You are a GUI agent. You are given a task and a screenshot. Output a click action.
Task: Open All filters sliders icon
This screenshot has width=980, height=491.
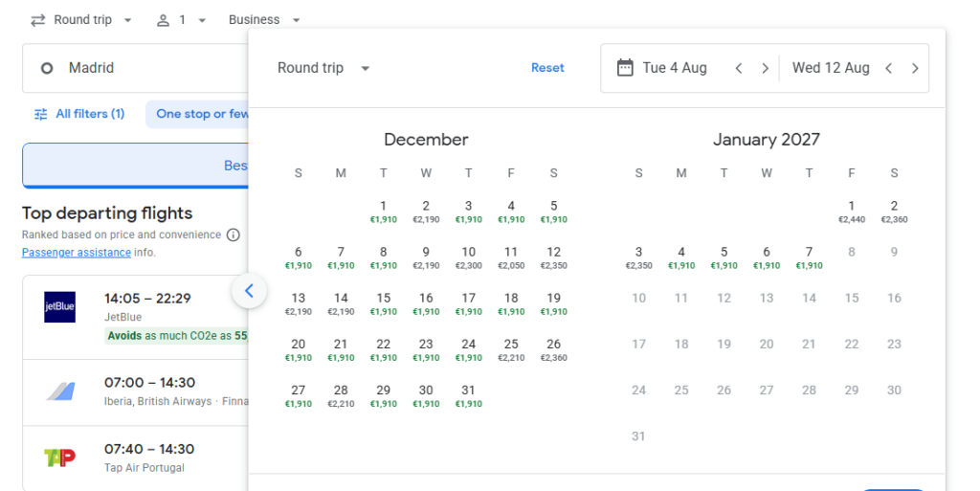[40, 114]
